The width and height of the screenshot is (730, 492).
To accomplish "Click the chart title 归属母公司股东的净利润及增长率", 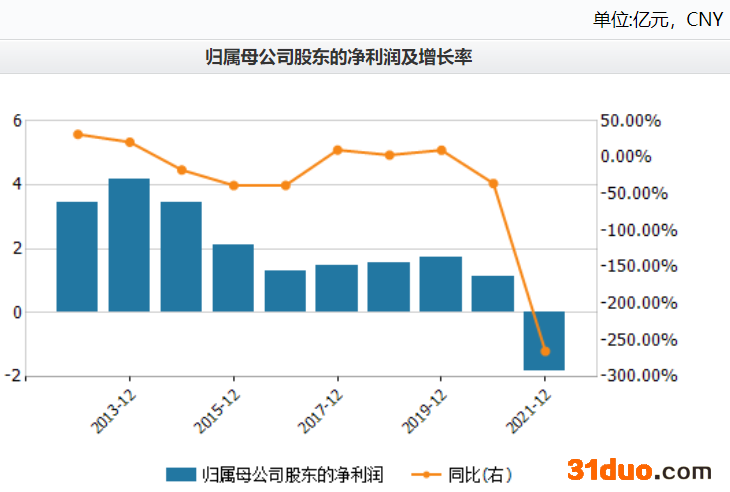I will click(x=338, y=58).
